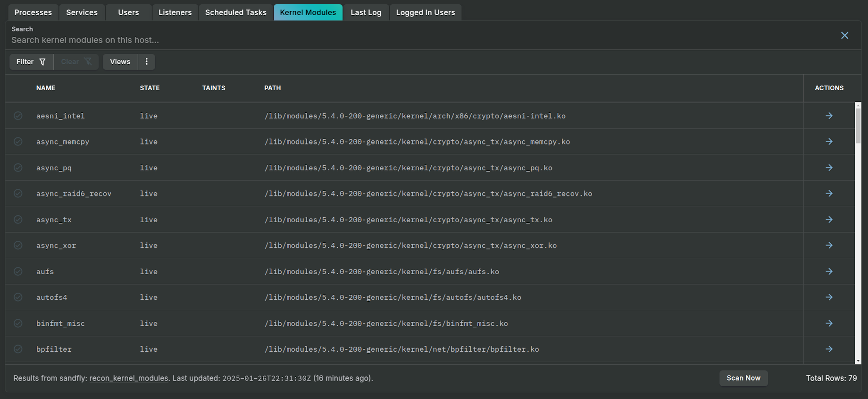Click the table's vertical scrollbar thumb
Viewport: 868px width, 399px height.
click(858, 126)
